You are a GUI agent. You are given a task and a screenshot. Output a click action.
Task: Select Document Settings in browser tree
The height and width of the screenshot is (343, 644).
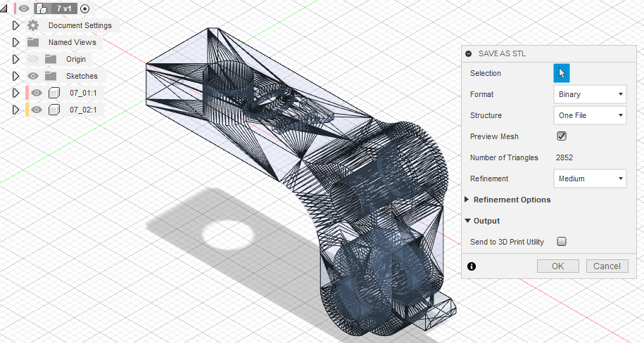[x=80, y=25]
